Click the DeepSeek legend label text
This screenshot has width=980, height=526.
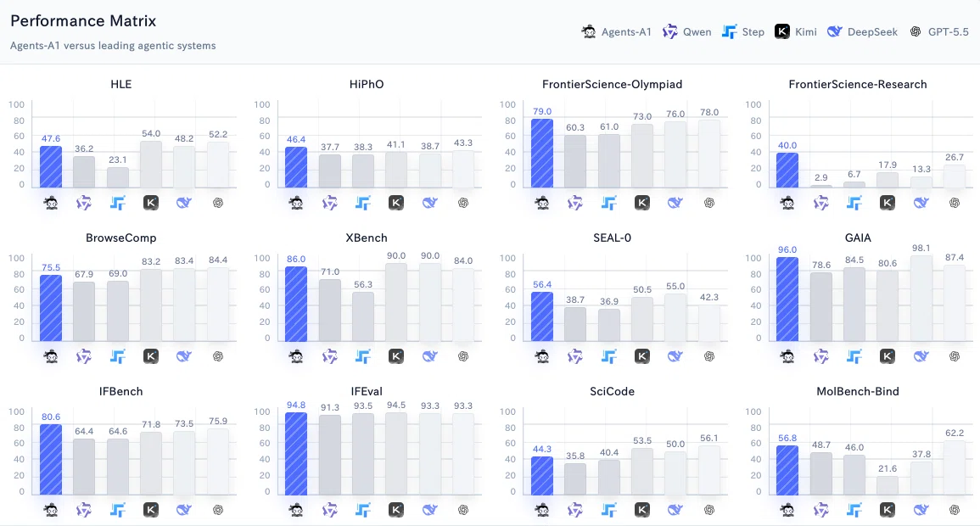[x=872, y=32]
